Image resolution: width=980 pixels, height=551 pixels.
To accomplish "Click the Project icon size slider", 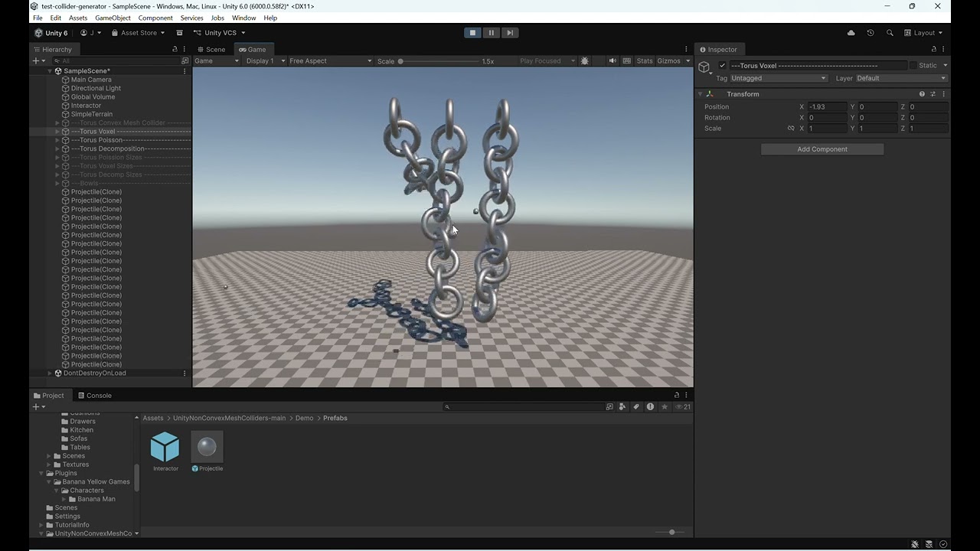I will 671,532.
